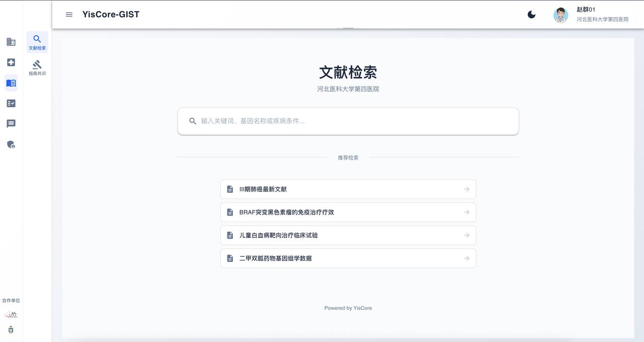644x342 pixels.
Task: Expand the III期肺癌最新文献 suggestion arrow
Action: coord(466,189)
